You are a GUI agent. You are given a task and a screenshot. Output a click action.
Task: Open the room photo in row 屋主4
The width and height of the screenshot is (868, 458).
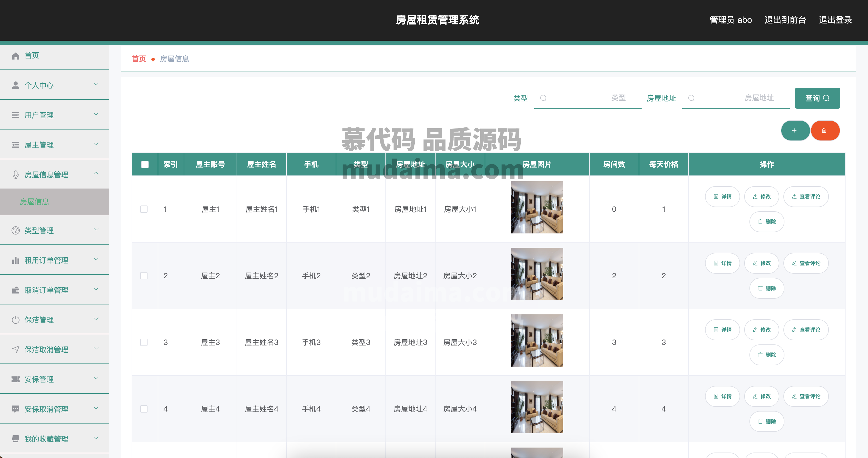click(537, 407)
